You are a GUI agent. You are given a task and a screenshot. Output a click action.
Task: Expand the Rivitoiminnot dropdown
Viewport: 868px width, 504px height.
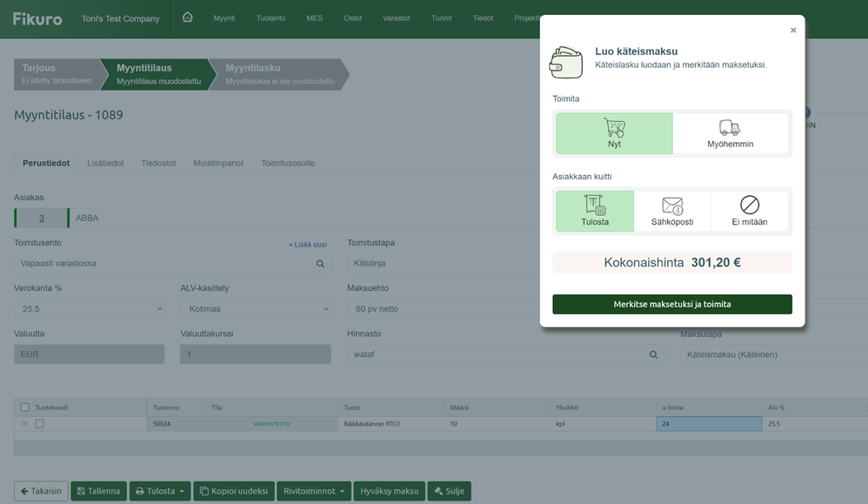(314, 491)
